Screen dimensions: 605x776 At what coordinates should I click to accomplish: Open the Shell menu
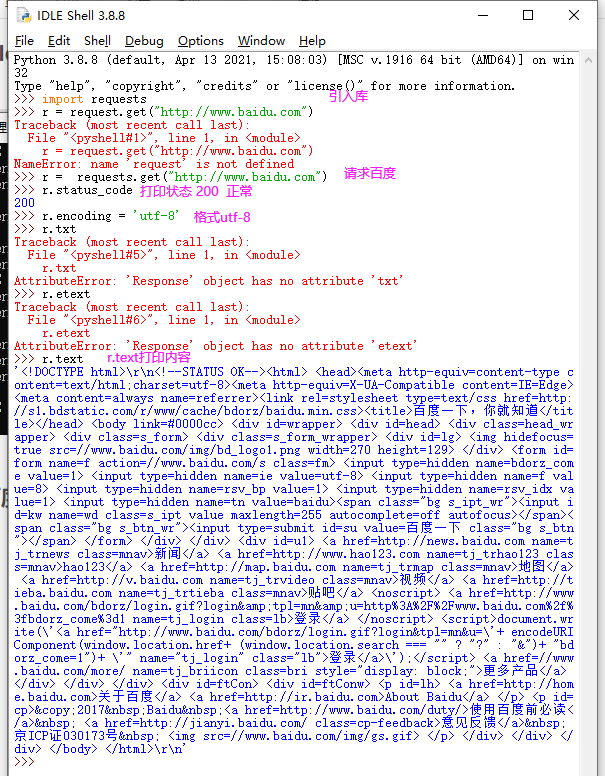click(x=97, y=41)
